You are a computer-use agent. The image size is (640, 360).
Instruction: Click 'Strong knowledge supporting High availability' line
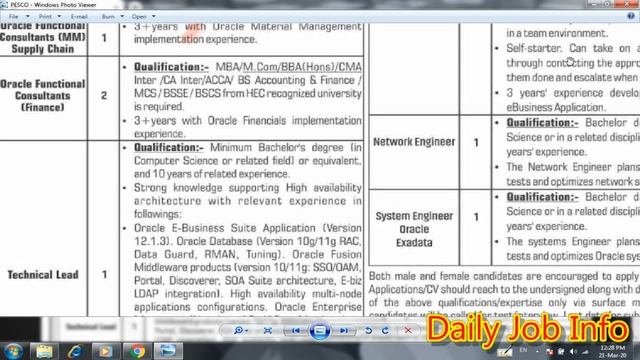click(x=248, y=188)
